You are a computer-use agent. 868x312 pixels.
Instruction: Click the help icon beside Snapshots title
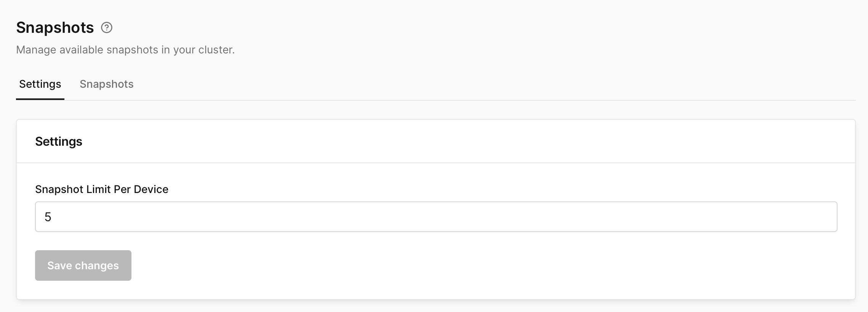tap(107, 28)
